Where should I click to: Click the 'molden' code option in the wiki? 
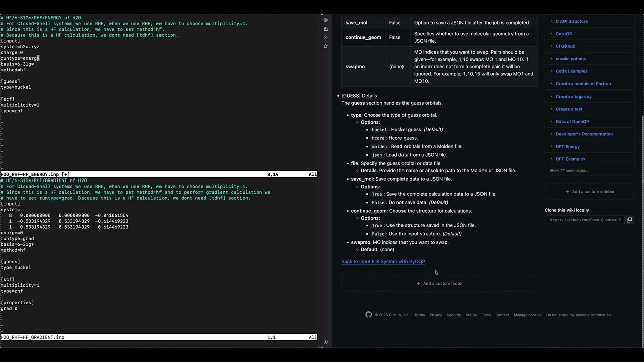[x=379, y=147]
